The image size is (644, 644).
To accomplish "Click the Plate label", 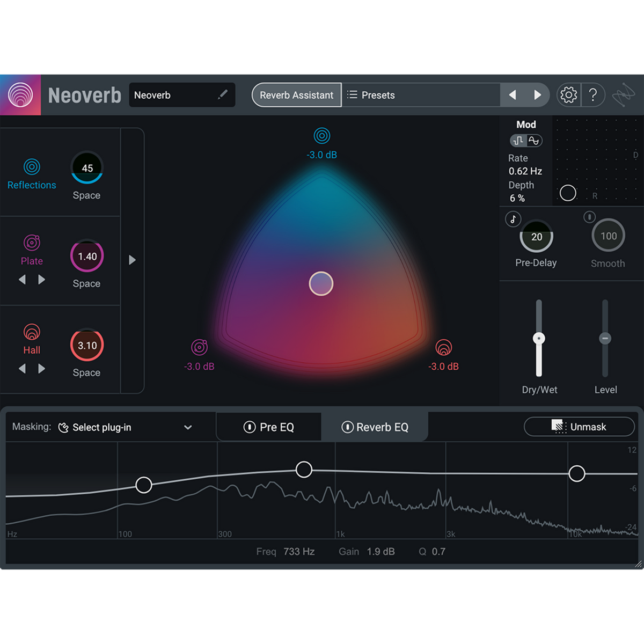I will [32, 261].
